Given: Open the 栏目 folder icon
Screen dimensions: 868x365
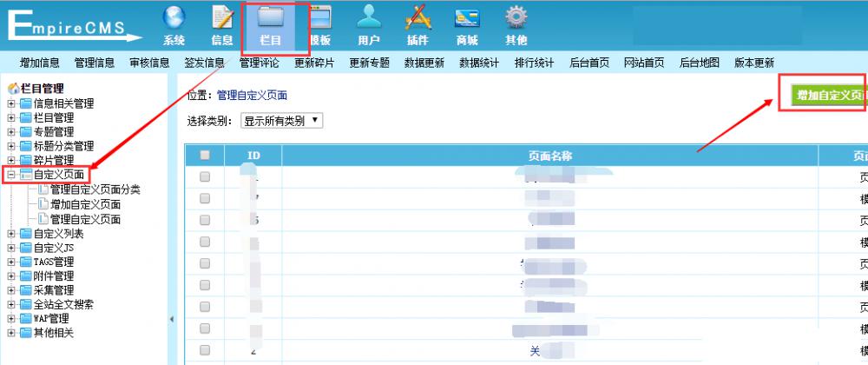Looking at the screenshot, I should 271,17.
